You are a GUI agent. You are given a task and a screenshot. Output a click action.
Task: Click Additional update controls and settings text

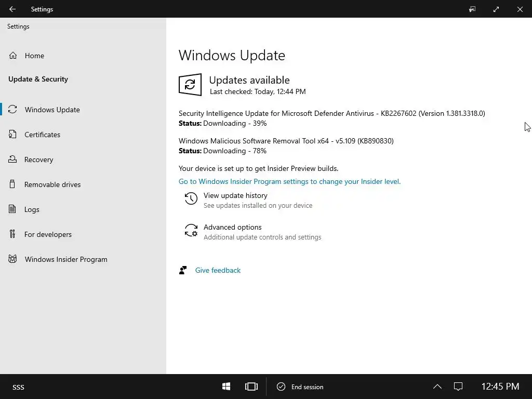262,237
